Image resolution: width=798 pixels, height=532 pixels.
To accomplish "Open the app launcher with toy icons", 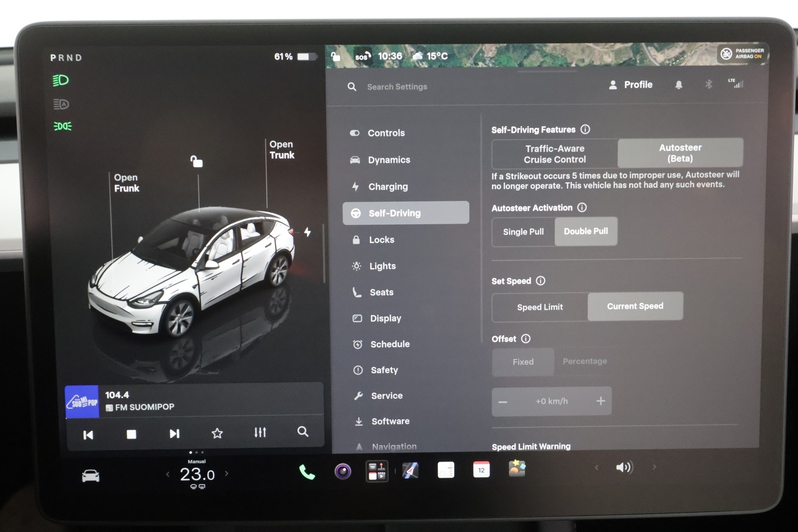I will (x=377, y=471).
